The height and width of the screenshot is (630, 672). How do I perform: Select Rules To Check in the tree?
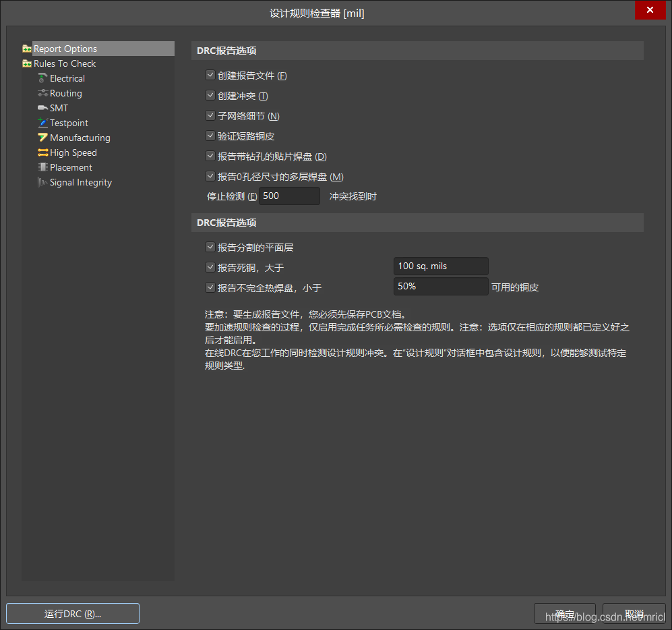(x=65, y=63)
